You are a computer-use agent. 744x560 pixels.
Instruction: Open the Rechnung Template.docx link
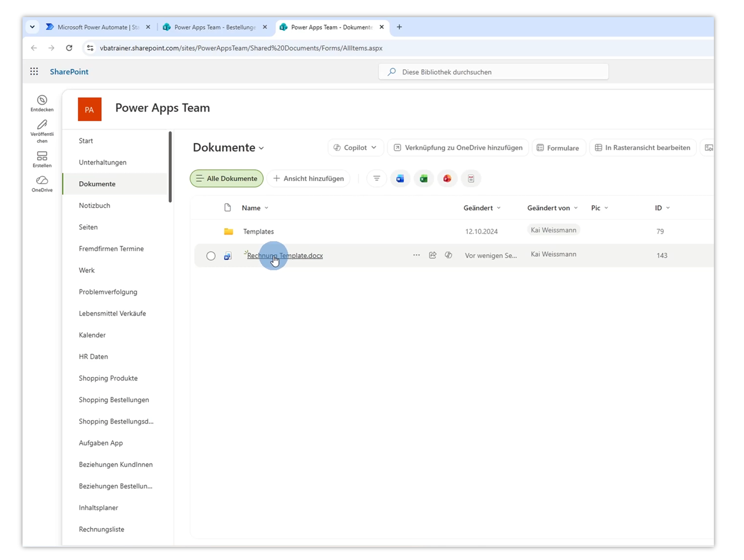(x=285, y=256)
